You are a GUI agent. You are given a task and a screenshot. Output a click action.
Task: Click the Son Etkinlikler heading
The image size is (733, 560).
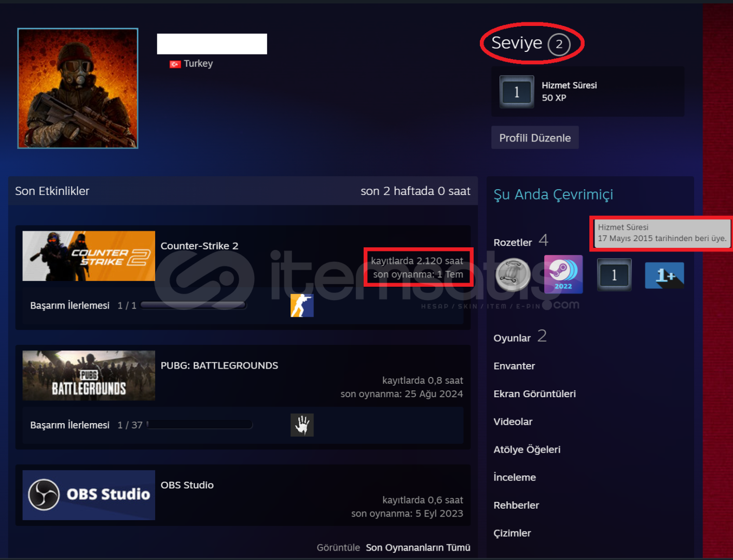click(x=52, y=191)
